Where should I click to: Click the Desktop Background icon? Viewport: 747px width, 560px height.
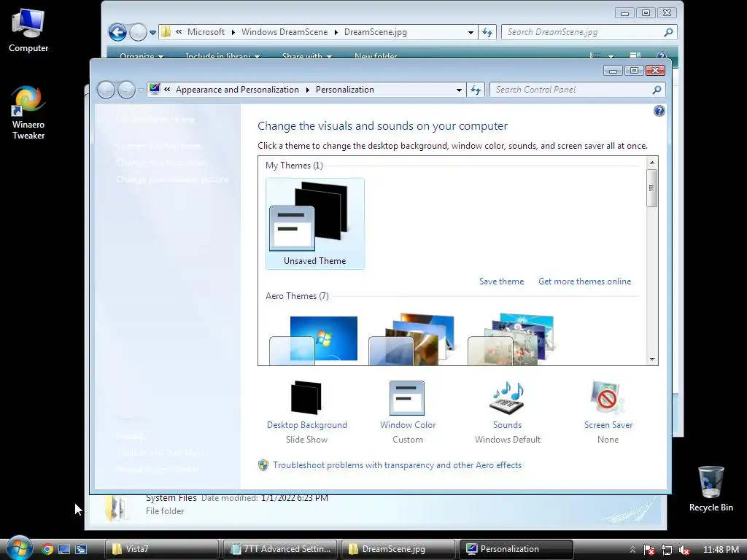pyautogui.click(x=306, y=397)
